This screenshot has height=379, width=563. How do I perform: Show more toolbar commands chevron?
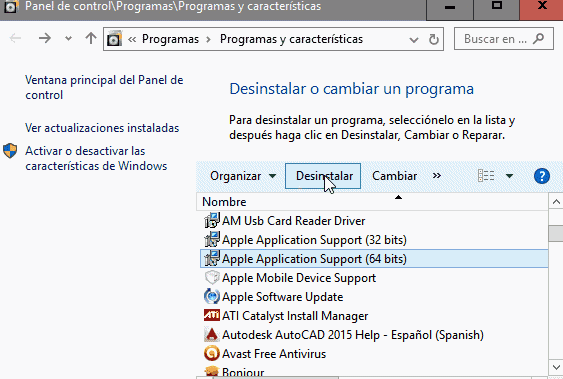pos(437,176)
